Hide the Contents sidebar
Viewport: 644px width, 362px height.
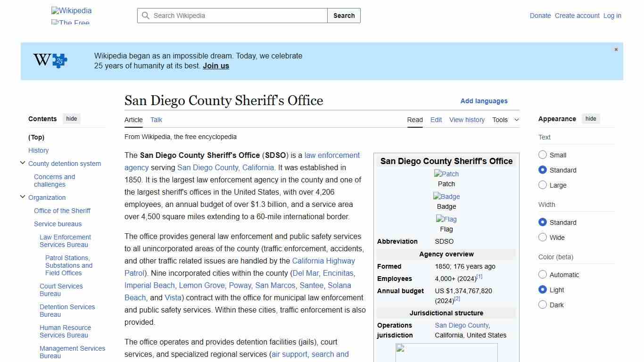click(71, 118)
